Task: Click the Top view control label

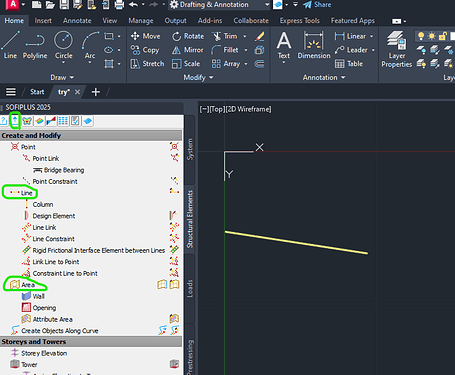Action: click(x=217, y=109)
